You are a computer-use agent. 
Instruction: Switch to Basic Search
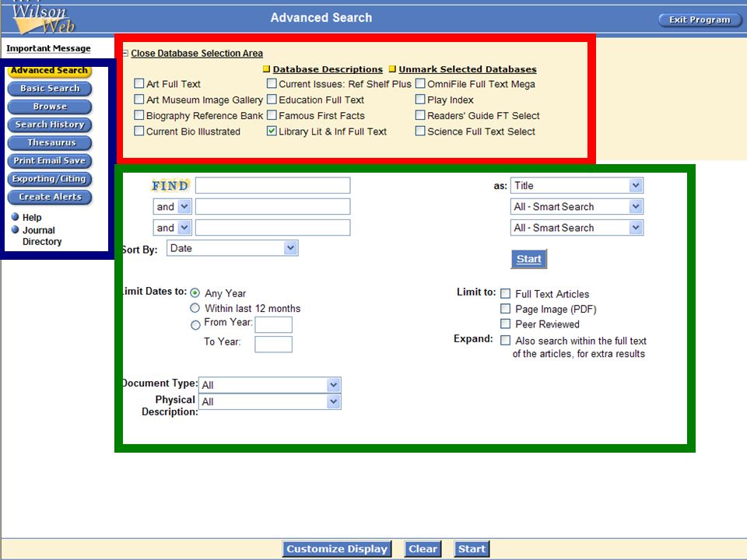[x=50, y=89]
